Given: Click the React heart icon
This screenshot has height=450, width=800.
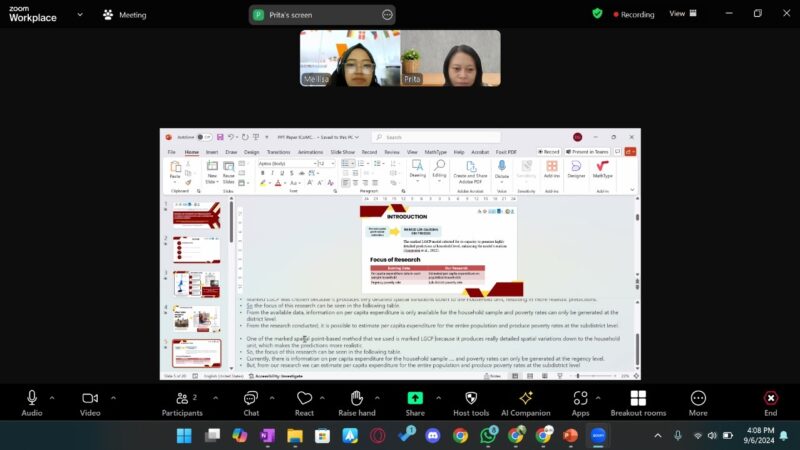Looking at the screenshot, I should [304, 399].
